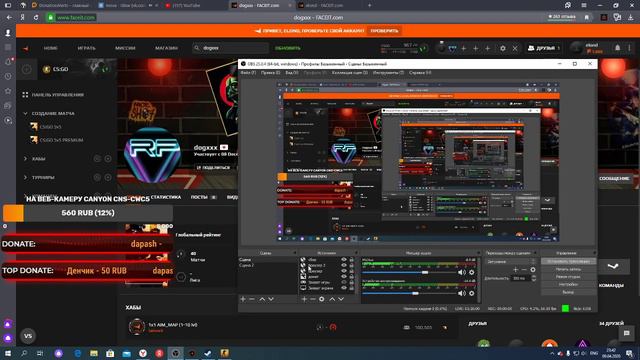This screenshot has height=360, width=640.
Task: Move the selected scene up in OBS
Action: (x=262, y=299)
